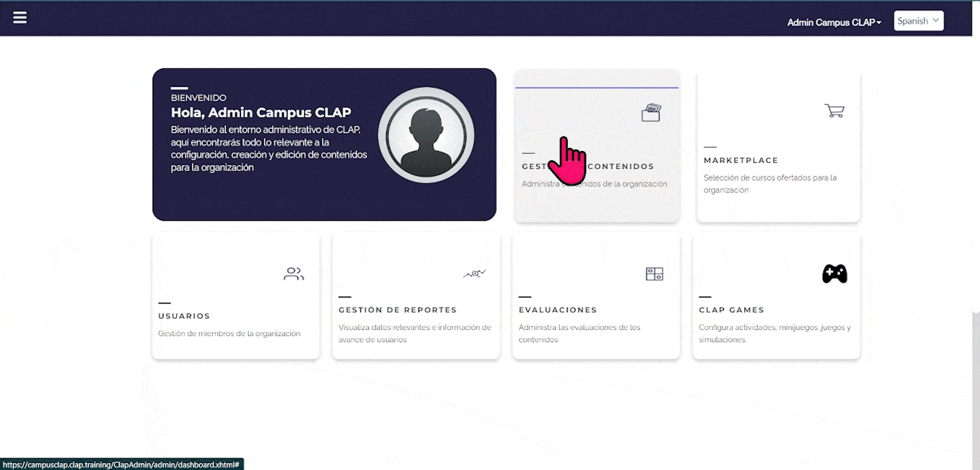Click the 'Hola, Admin Campus CLAP' heading
This screenshot has width=980, height=470.
click(x=261, y=112)
